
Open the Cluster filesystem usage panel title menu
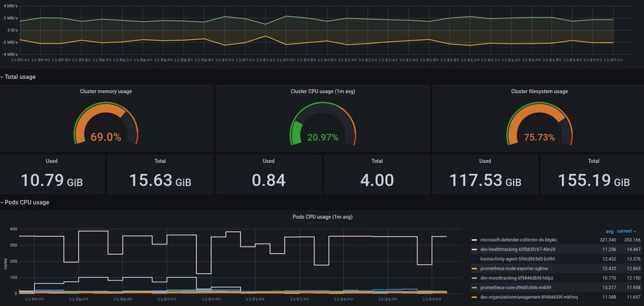coord(540,91)
